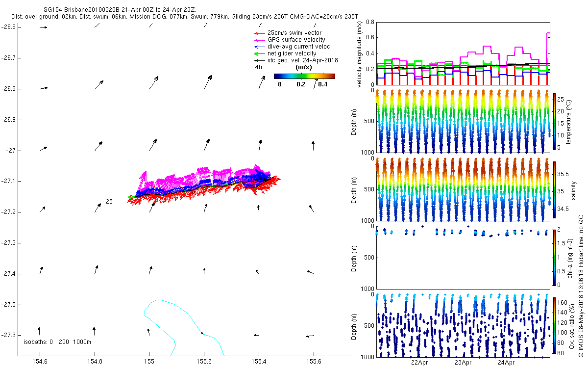Image resolution: width=588 pixels, height=368 pixels.
Task: Click the 155.4 longitude tick label
Action: (259, 362)
